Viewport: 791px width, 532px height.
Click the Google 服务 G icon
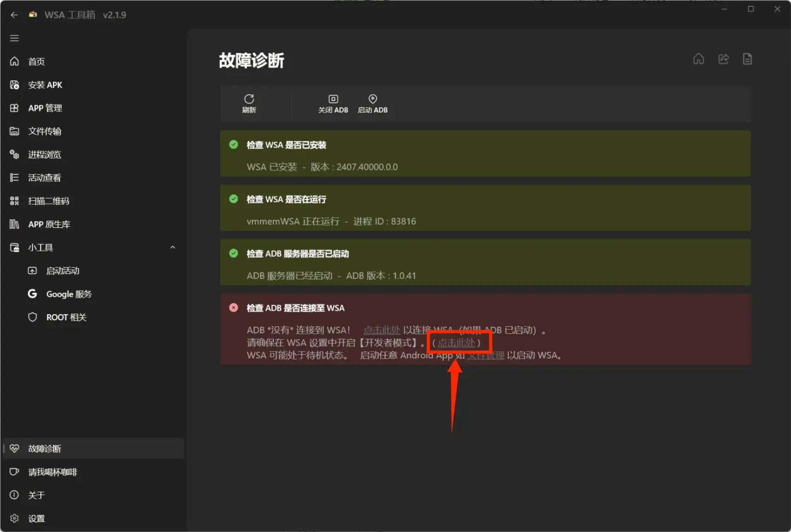(32, 294)
